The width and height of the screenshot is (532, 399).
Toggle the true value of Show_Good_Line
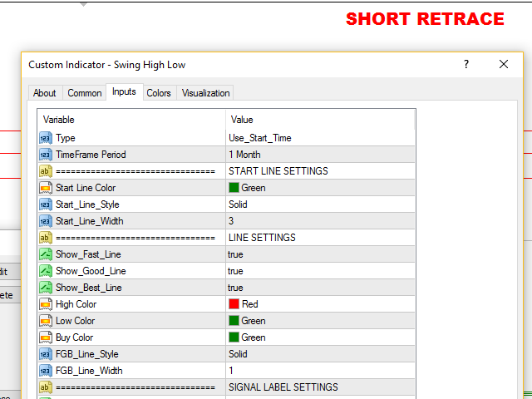235,271
